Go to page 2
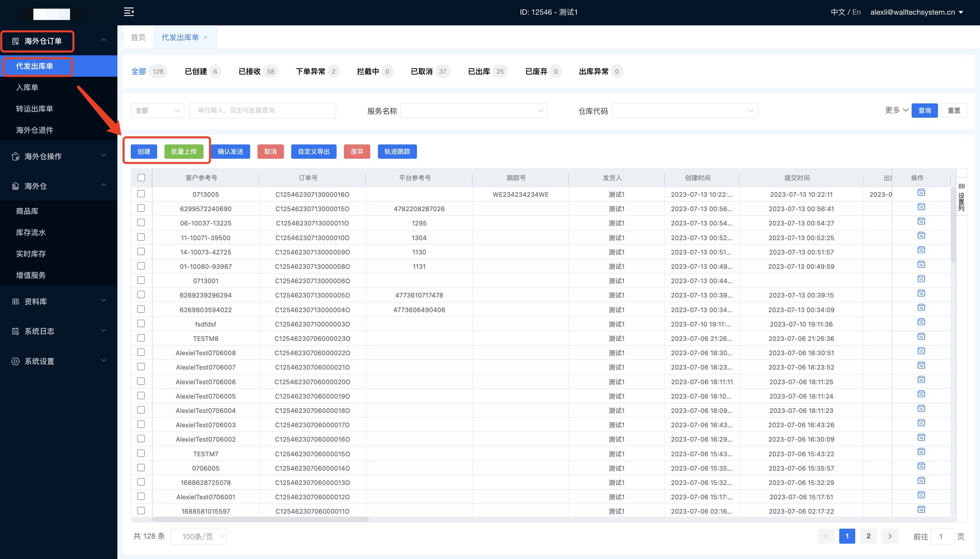The width and height of the screenshot is (980, 559). point(868,536)
